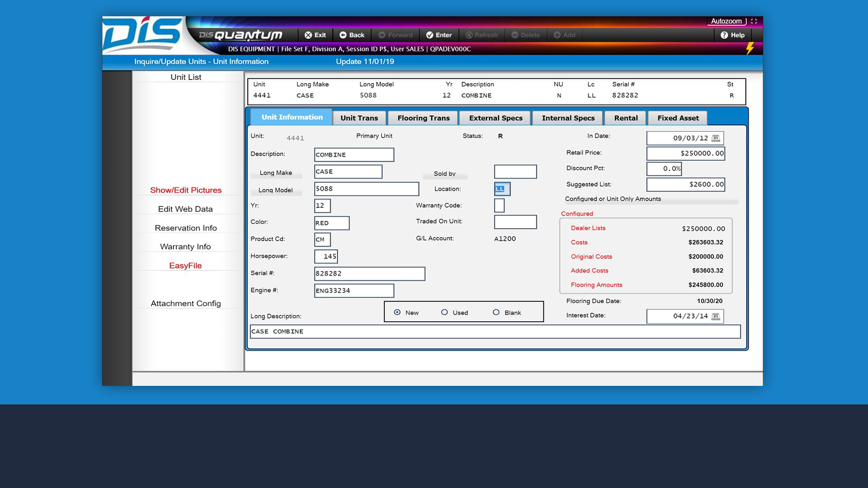The height and width of the screenshot is (488, 868).
Task: Click unit 4441 in the header row
Action: pos(262,95)
